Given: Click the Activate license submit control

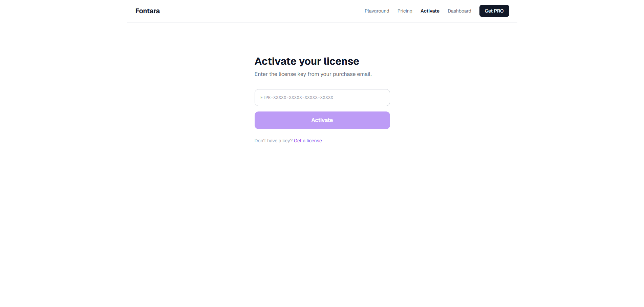Looking at the screenshot, I should point(322,120).
